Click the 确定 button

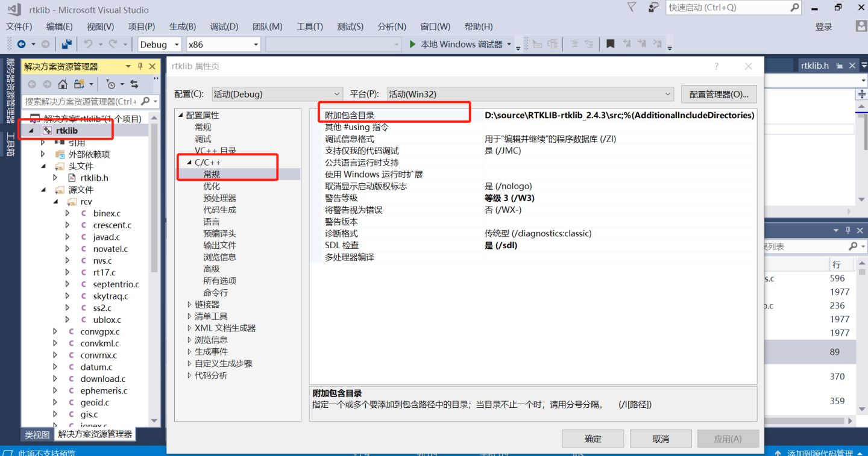(x=593, y=439)
